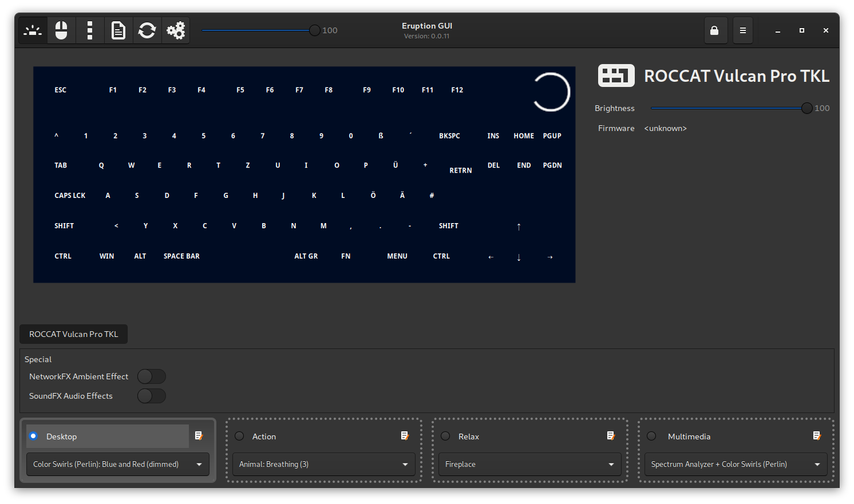854x504 pixels.
Task: Click the TAB key
Action: pyautogui.click(x=61, y=165)
